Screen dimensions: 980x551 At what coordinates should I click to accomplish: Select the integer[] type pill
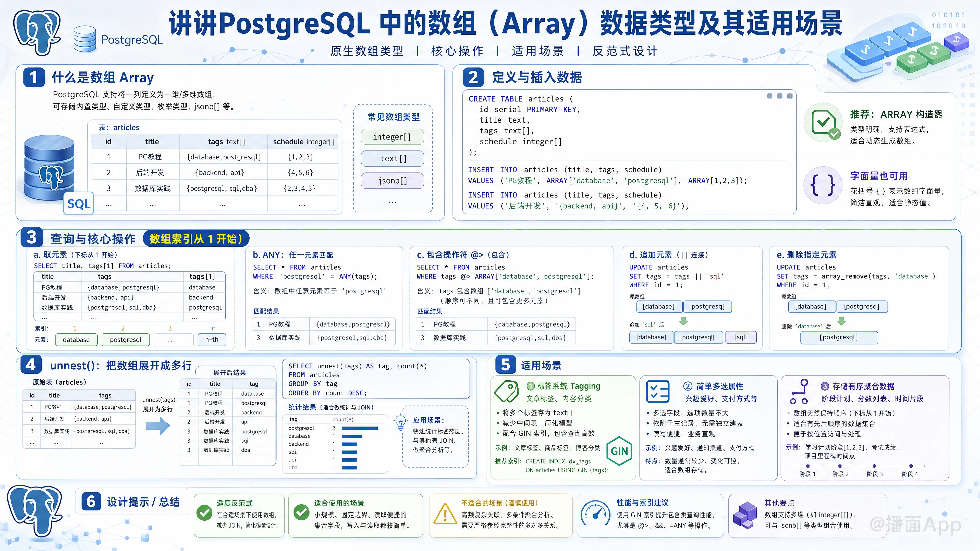pos(392,137)
